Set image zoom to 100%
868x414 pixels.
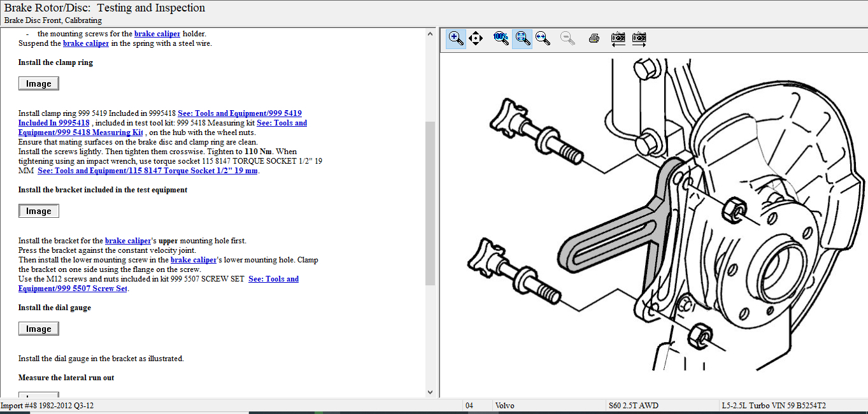coord(501,38)
